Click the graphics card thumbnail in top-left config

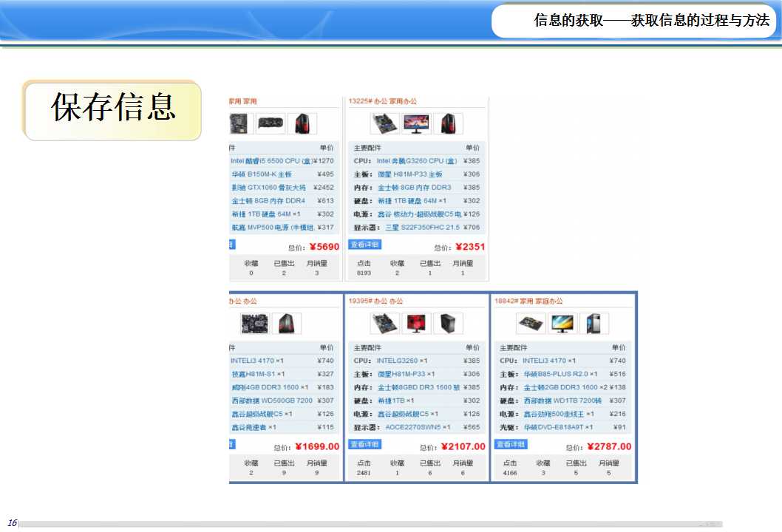point(271,123)
